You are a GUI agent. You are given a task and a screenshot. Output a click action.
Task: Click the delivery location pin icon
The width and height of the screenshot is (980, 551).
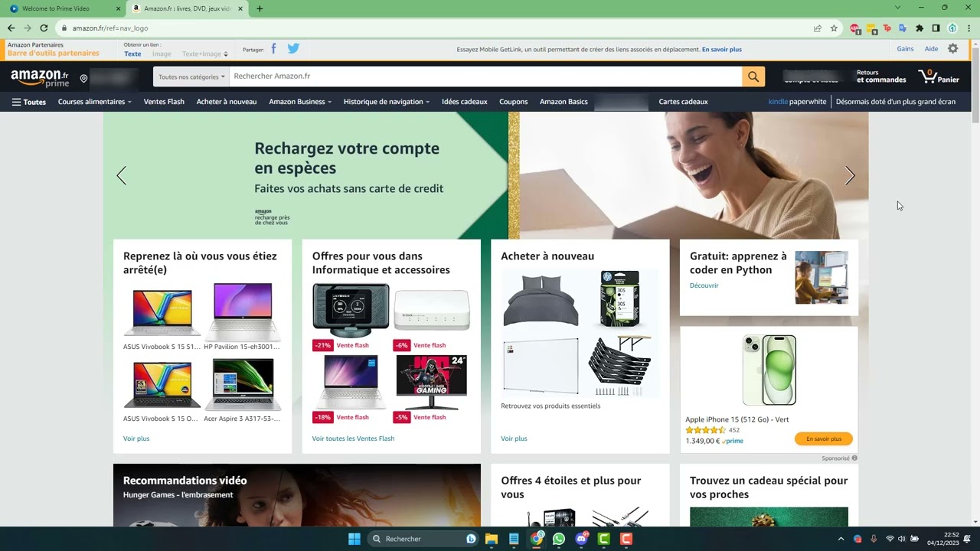[83, 78]
